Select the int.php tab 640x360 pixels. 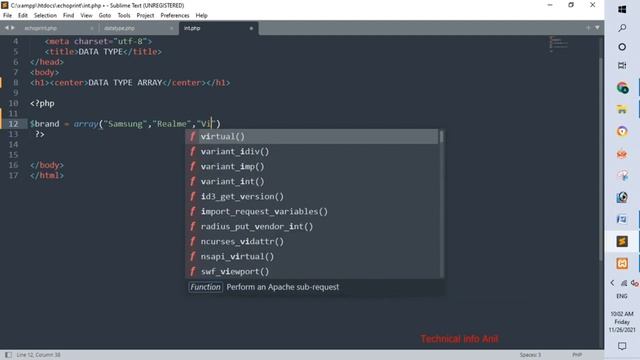coord(192,28)
